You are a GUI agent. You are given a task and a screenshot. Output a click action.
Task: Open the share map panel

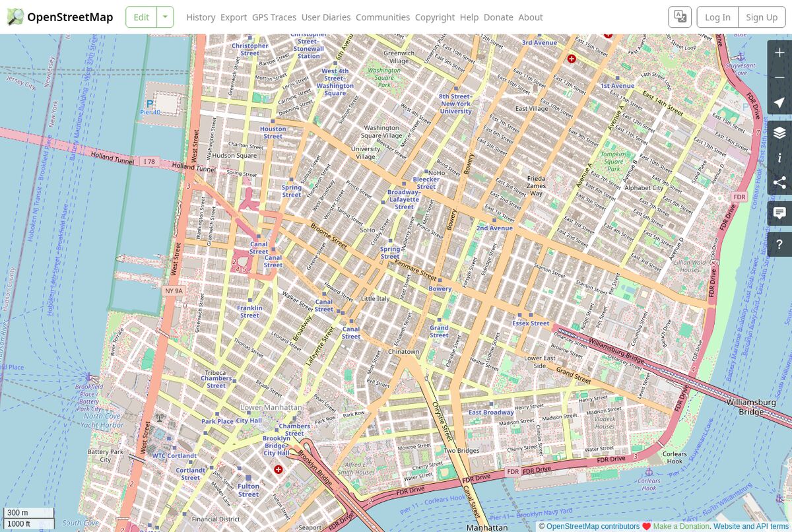779,183
